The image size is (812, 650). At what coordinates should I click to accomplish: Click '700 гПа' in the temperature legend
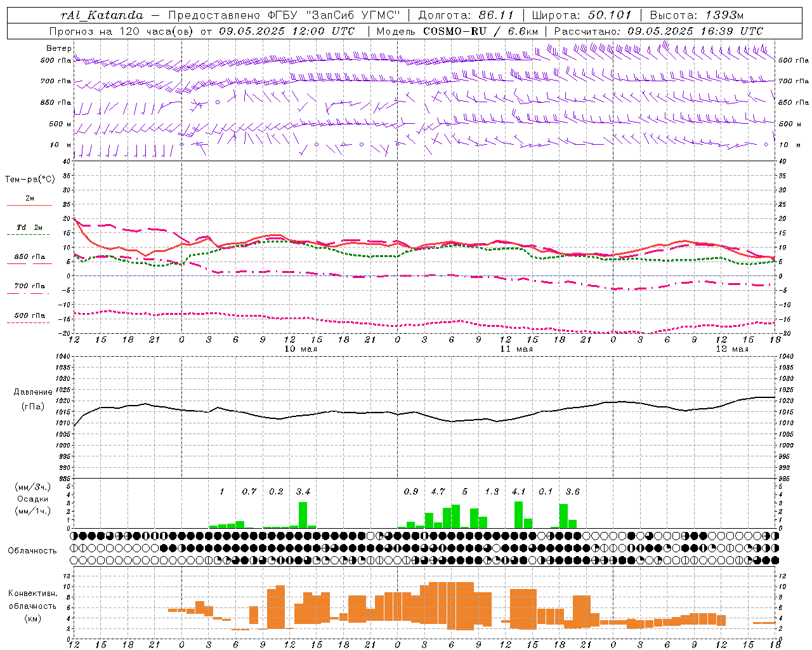(30, 286)
